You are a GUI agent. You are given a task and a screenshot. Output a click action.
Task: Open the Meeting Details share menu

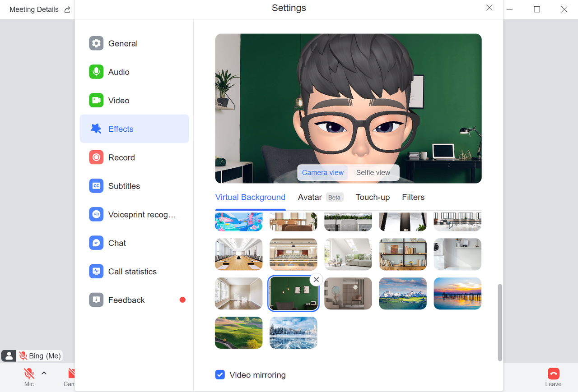click(x=67, y=9)
